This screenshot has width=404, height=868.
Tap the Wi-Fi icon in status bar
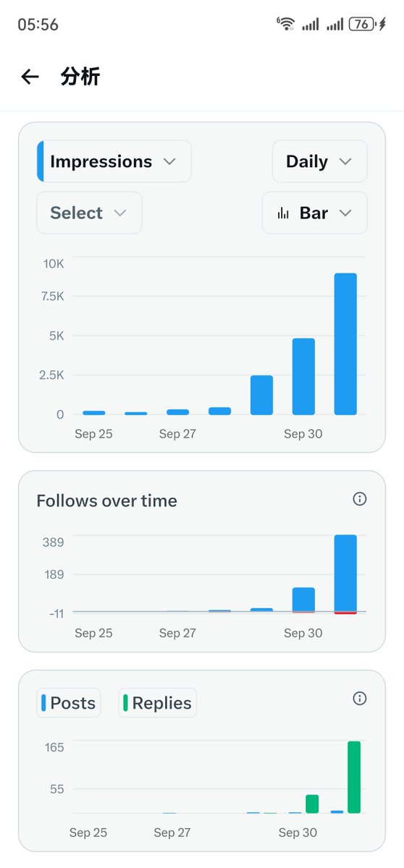(x=285, y=23)
